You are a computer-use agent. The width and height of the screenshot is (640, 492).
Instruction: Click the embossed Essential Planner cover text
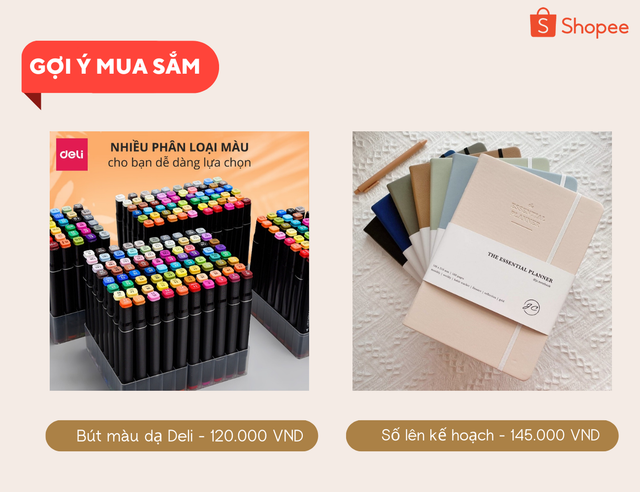tap(528, 215)
